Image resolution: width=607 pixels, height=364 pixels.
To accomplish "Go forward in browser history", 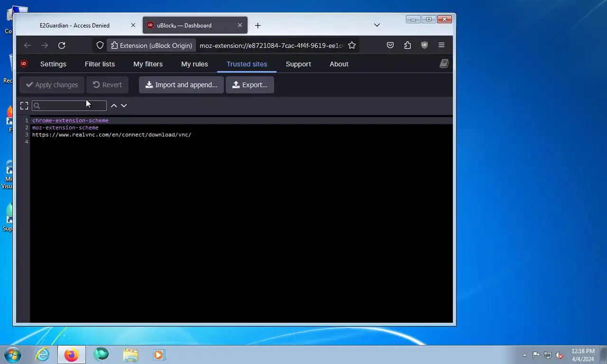I will click(45, 45).
